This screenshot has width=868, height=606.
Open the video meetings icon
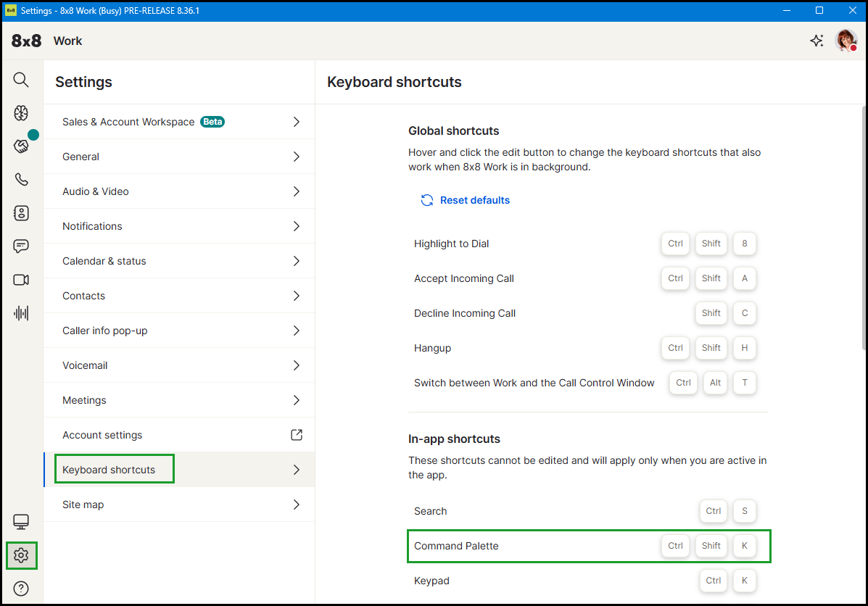(x=21, y=280)
